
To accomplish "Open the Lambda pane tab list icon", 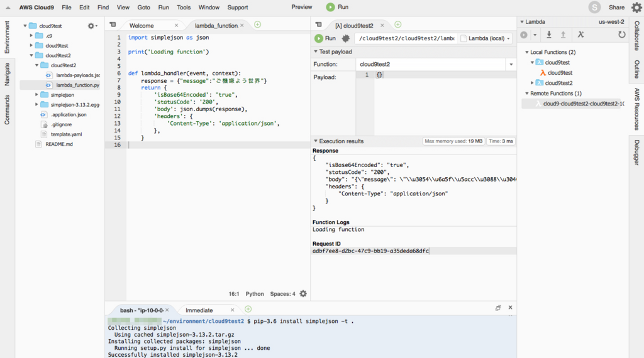I will click(x=318, y=24).
